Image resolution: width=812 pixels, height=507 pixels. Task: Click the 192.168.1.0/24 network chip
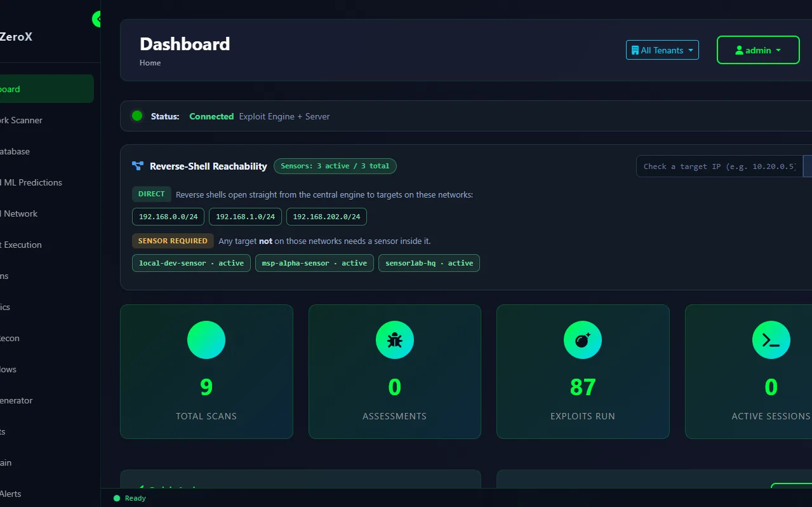[245, 217]
